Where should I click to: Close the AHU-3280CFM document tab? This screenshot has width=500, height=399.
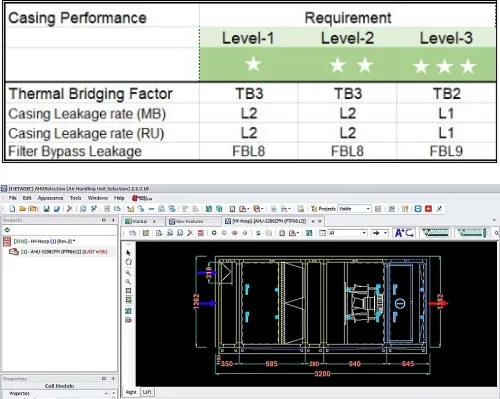coord(320,221)
